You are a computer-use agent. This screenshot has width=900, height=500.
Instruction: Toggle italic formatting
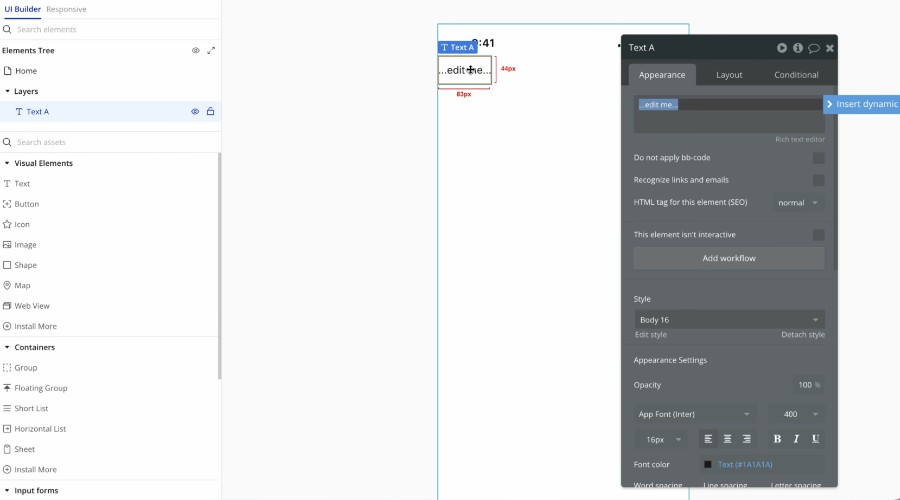(x=796, y=439)
